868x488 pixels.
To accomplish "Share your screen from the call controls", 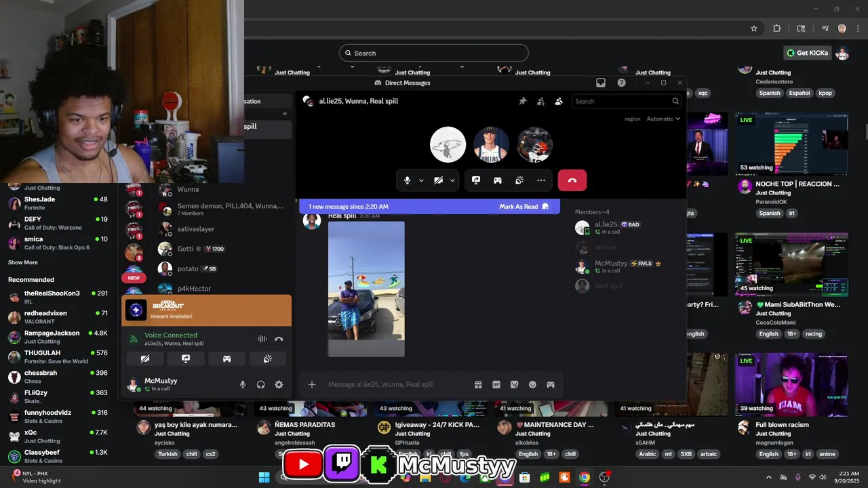I will (x=476, y=180).
